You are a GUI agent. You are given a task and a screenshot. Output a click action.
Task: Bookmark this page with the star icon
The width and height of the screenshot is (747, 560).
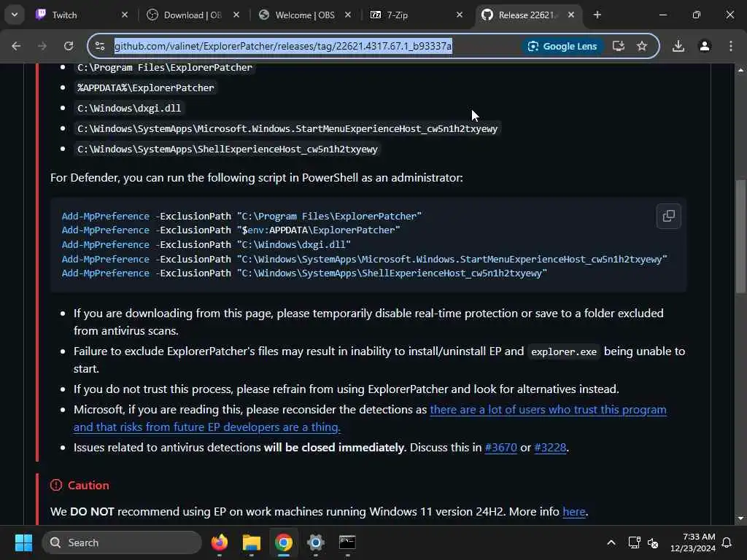642,46
